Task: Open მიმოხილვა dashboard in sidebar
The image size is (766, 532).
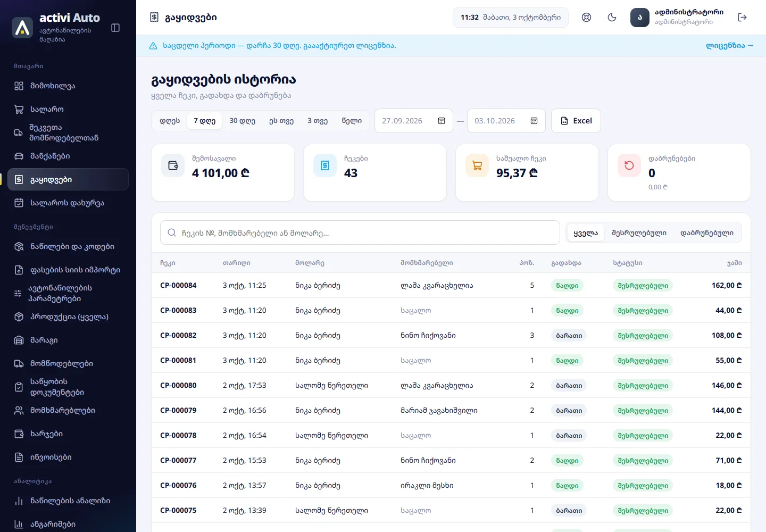Action: pos(68,86)
